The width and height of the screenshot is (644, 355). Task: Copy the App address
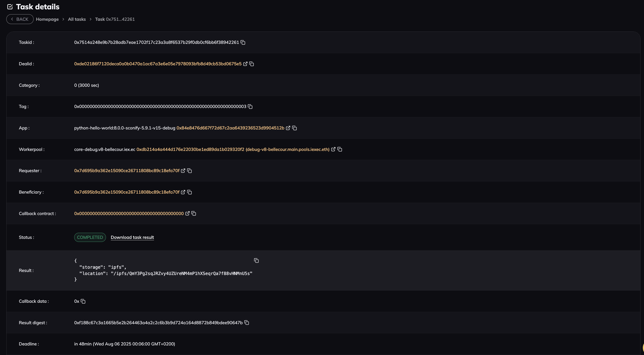click(294, 128)
